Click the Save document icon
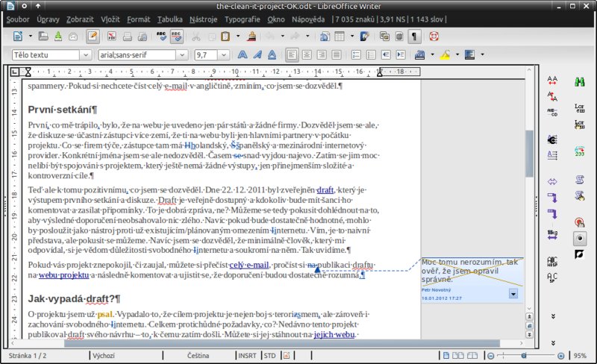 [x=58, y=37]
